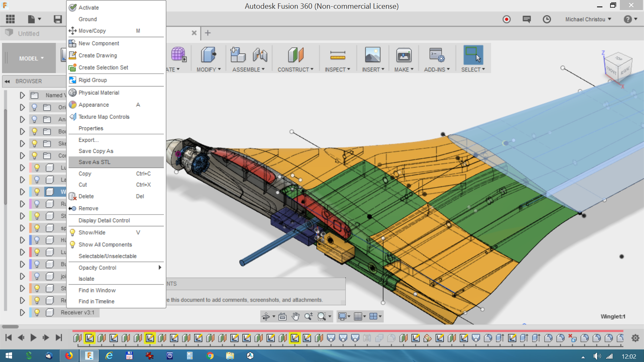Open the Job Status clock icon
Screen dimensions: 644x362
tap(547, 19)
